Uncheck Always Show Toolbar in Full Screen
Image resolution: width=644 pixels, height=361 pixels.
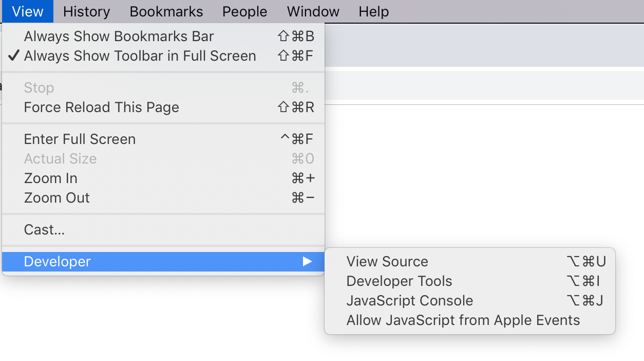pos(140,56)
